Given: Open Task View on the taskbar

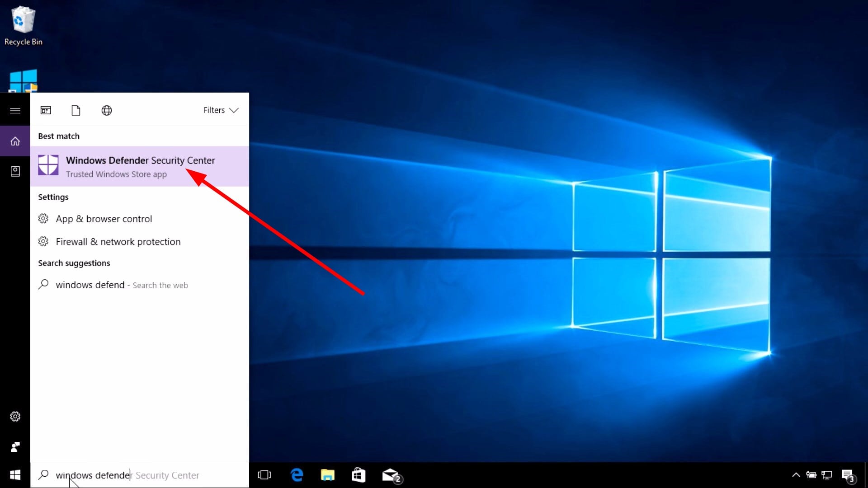Looking at the screenshot, I should coord(264,475).
